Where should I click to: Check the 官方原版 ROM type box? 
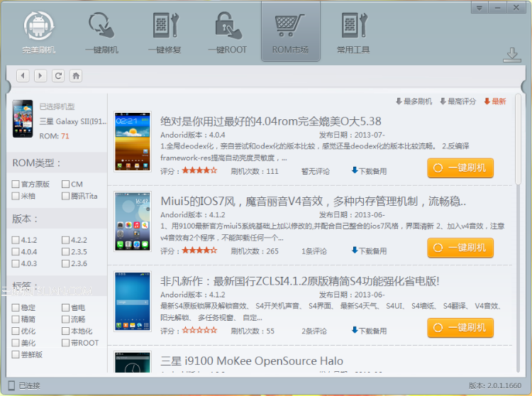16,185
